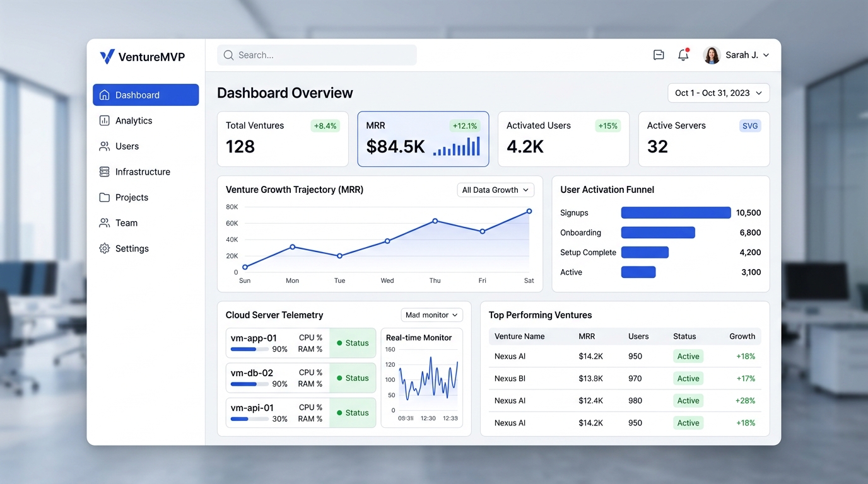Screen dimensions: 868x484
Task: Click the Active badge in Nexus BI row
Action: pyautogui.click(x=688, y=379)
